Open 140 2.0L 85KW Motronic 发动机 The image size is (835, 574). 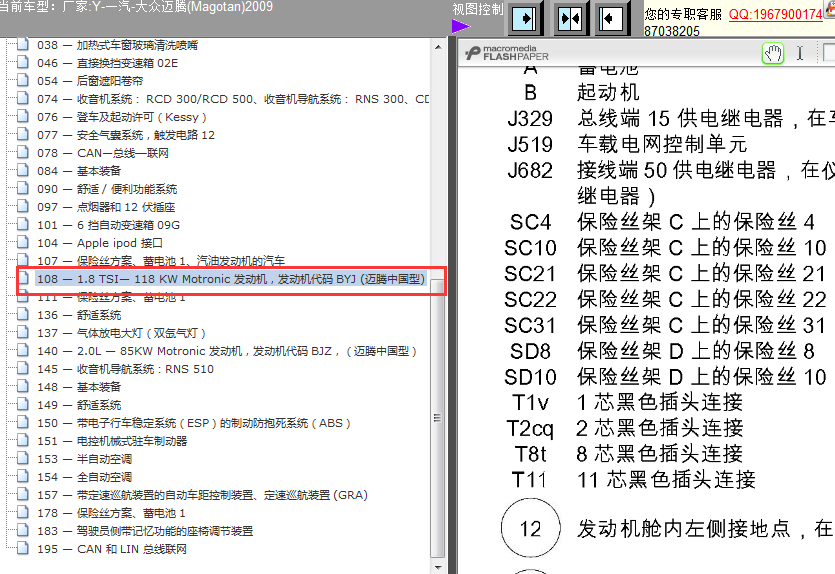click(x=227, y=351)
